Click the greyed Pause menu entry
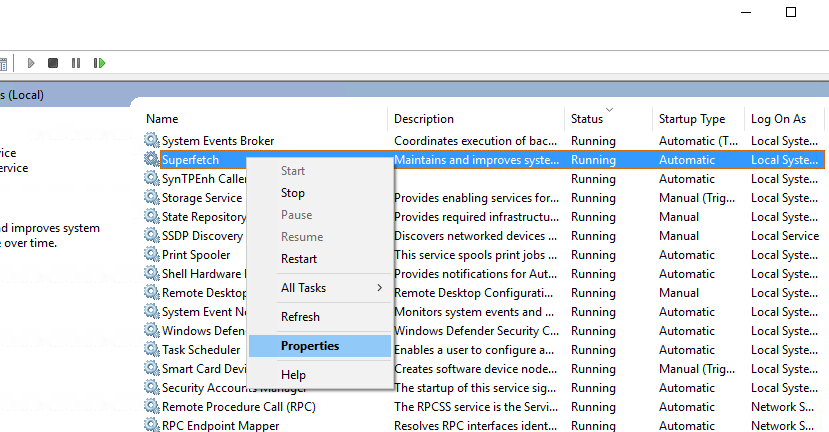 point(320,215)
